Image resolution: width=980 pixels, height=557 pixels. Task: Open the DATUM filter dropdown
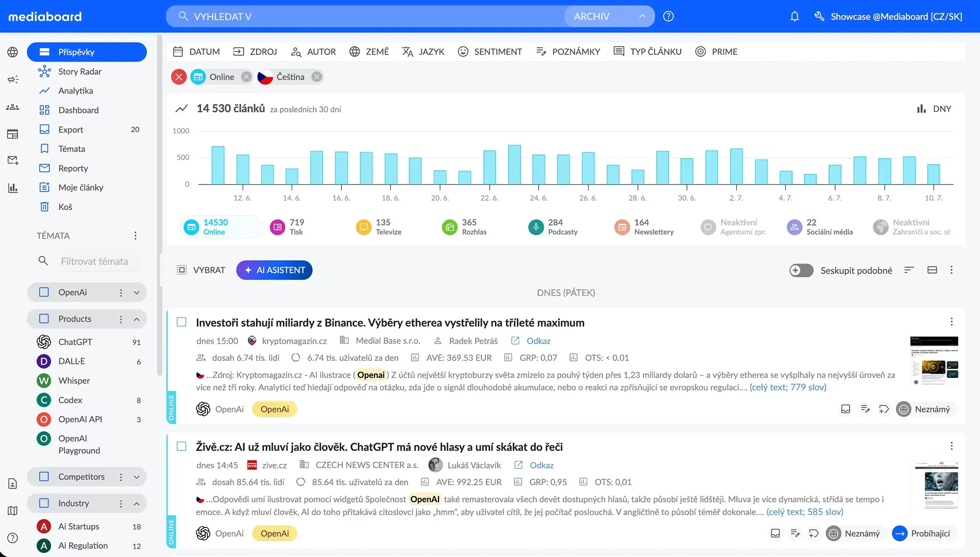196,51
